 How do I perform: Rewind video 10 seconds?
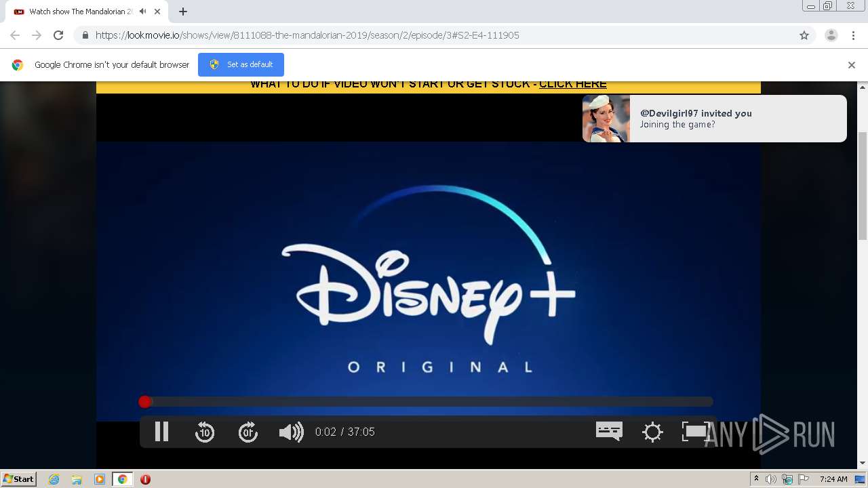(205, 432)
